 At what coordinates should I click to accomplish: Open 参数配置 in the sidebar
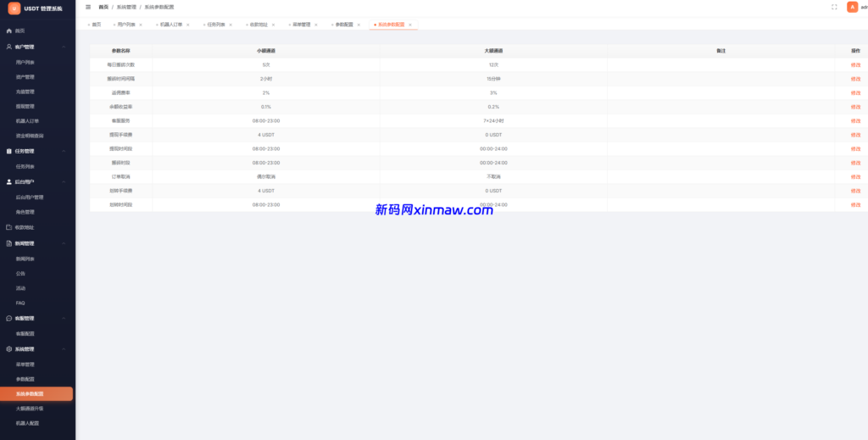pyautogui.click(x=25, y=379)
